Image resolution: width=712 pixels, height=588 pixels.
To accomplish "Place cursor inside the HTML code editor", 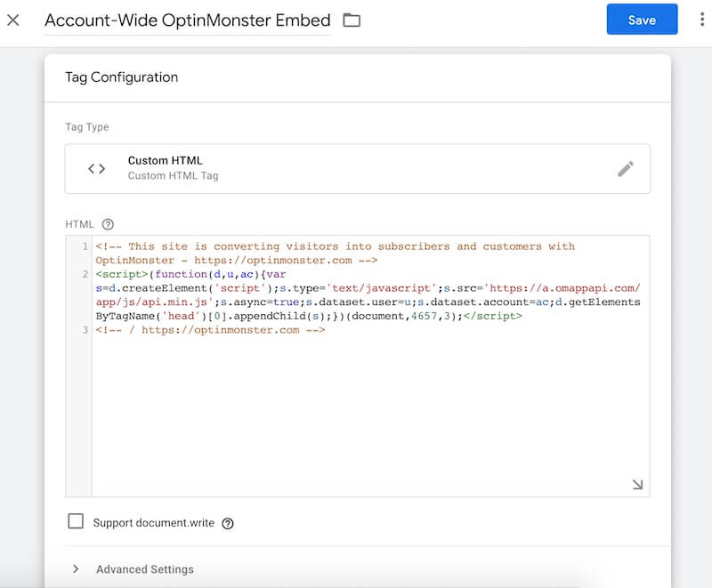I will click(356, 400).
